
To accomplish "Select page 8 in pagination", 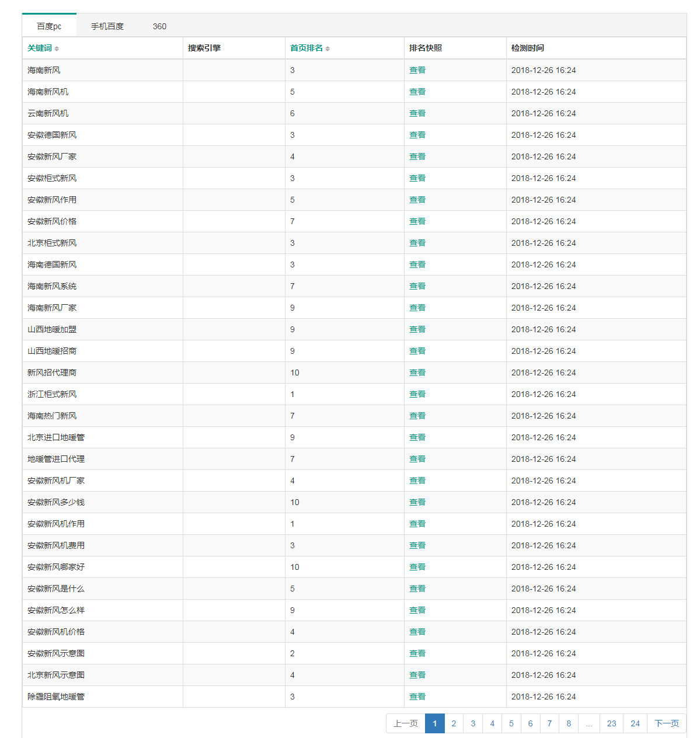I will (x=569, y=723).
